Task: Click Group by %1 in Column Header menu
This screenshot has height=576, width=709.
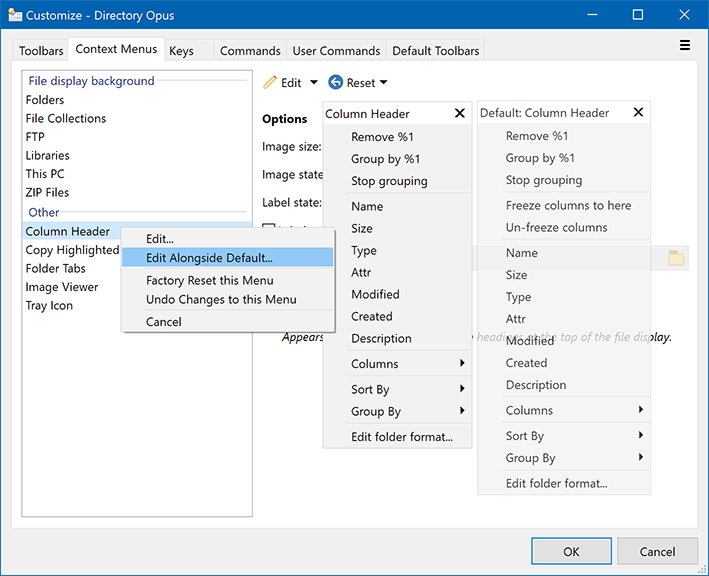Action: click(398, 159)
